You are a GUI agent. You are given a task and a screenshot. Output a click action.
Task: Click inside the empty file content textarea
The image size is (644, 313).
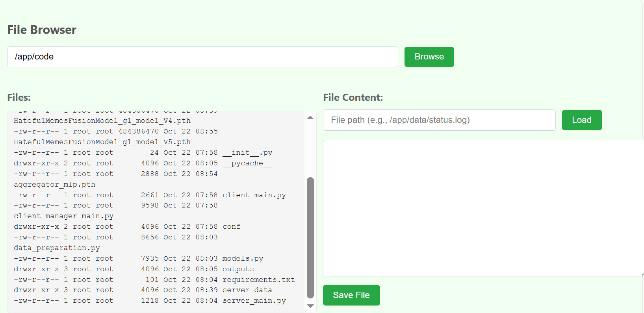pos(483,208)
